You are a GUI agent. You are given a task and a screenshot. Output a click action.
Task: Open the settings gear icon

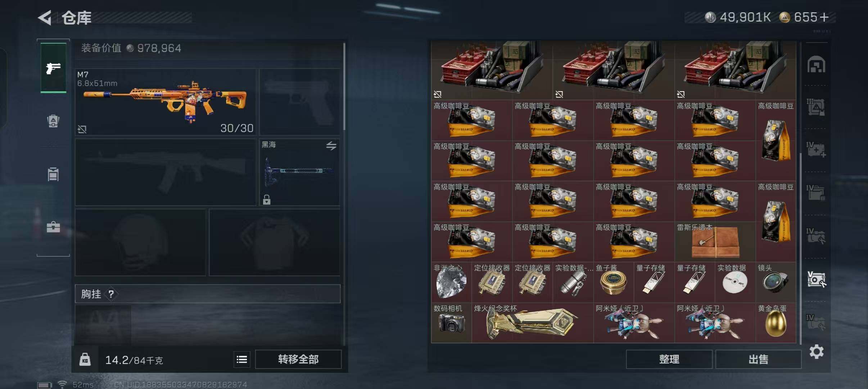817,352
